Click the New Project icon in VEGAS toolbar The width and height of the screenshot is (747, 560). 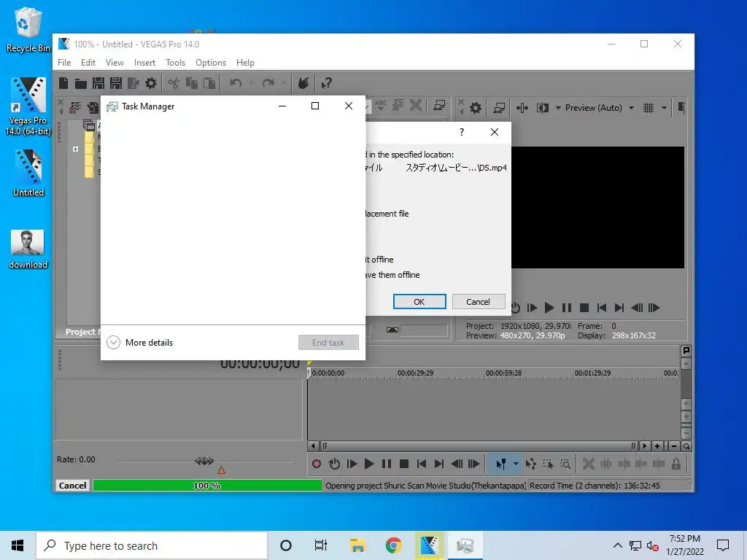63,83
